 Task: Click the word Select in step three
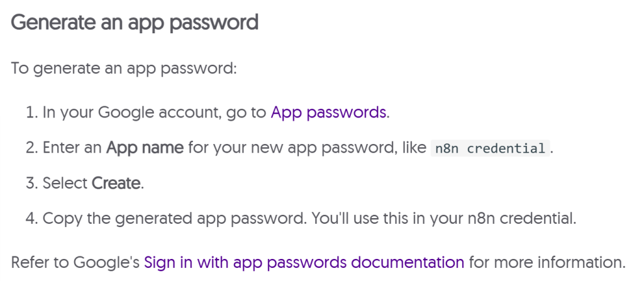65,184
